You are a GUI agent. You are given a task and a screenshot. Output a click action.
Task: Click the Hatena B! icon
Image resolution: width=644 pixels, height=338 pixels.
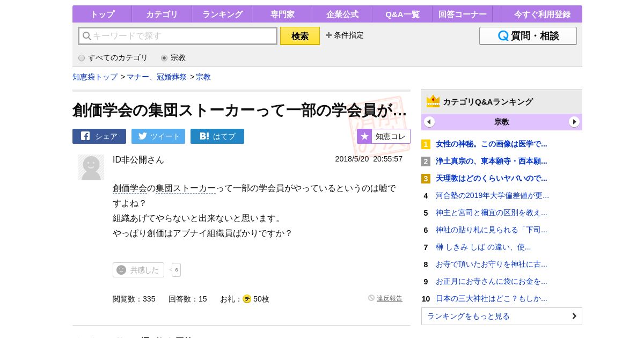pos(204,136)
